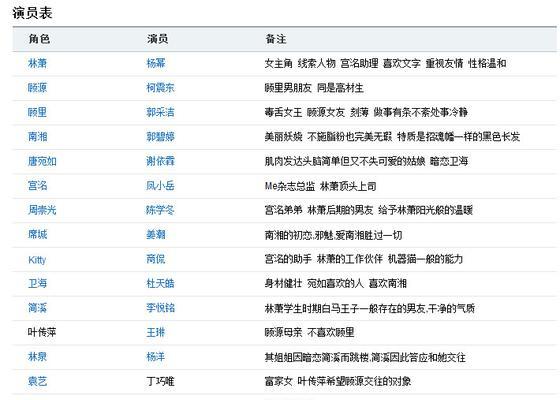Open actor link 杨幂
560x400 pixels.
156,64
